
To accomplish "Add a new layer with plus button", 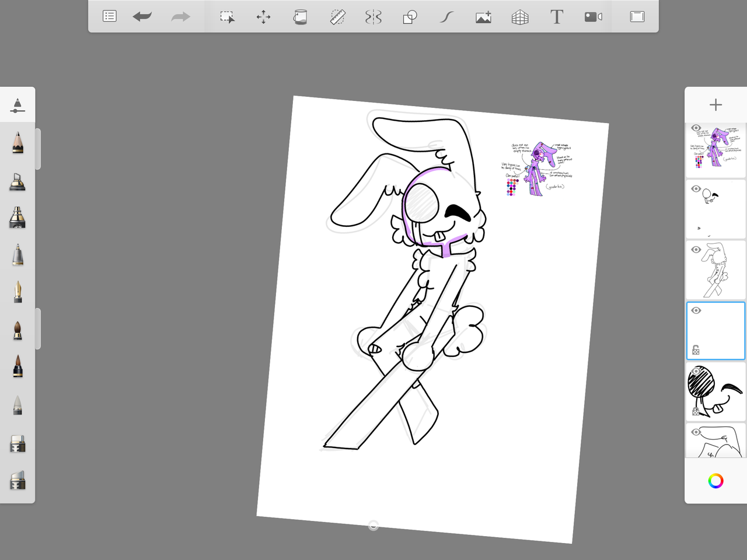I will pyautogui.click(x=715, y=104).
